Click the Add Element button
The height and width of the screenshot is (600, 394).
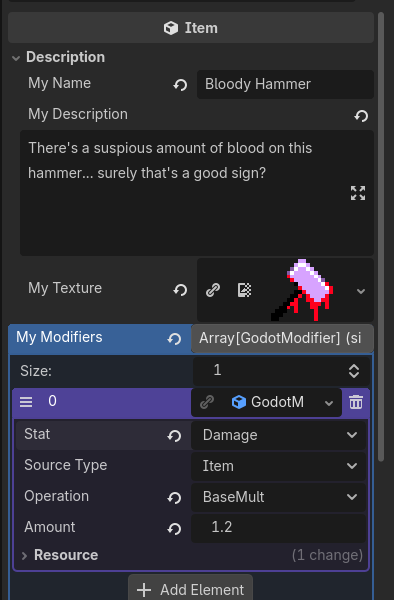(x=190, y=589)
